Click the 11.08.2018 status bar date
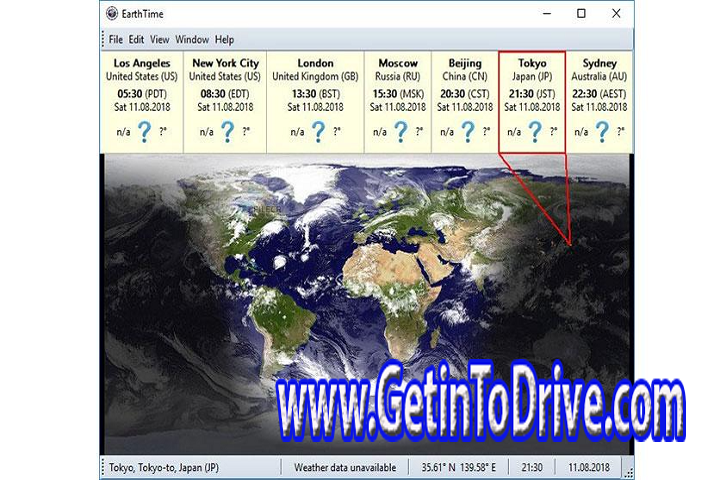 [589, 468]
